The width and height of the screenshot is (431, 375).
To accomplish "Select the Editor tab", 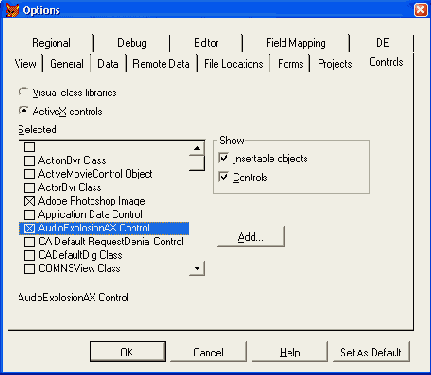I will (206, 43).
